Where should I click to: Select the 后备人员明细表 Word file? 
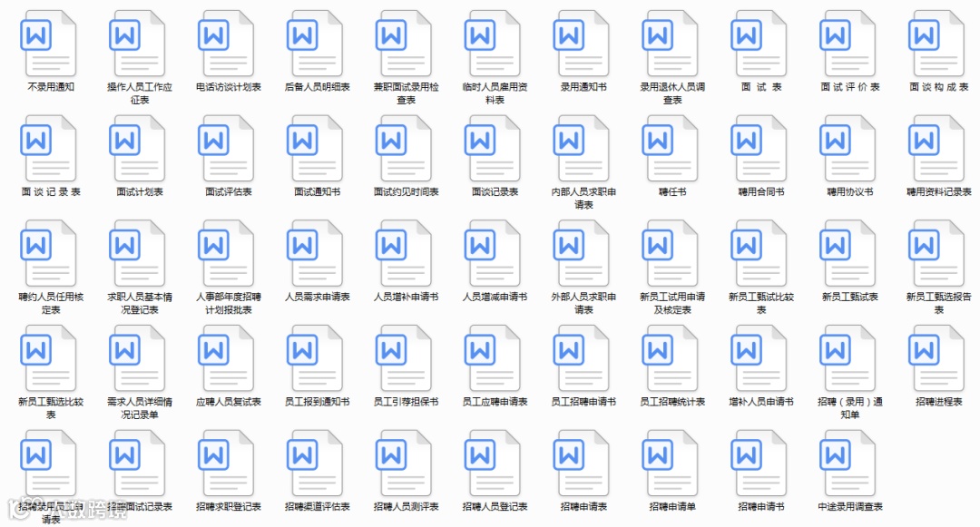pos(317,44)
